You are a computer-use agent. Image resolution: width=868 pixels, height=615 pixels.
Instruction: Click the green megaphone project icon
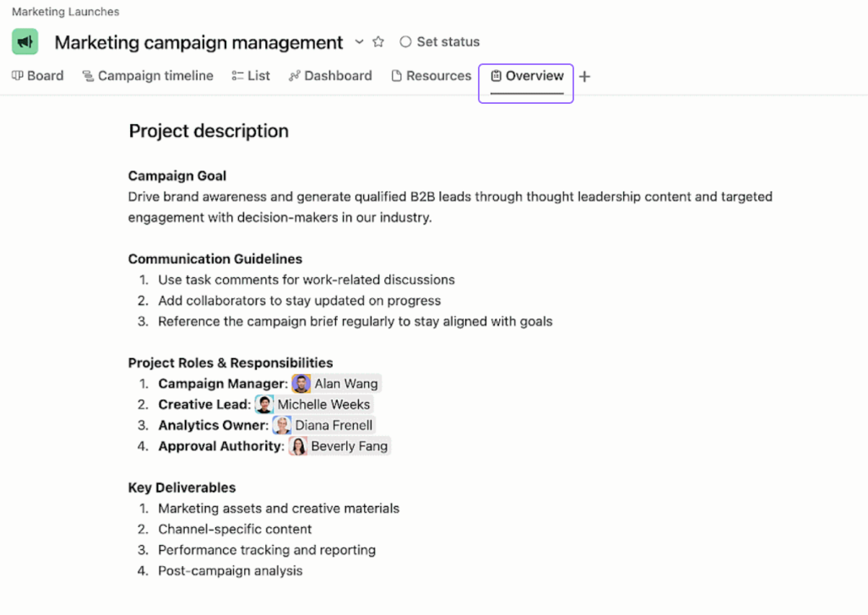pyautogui.click(x=25, y=41)
